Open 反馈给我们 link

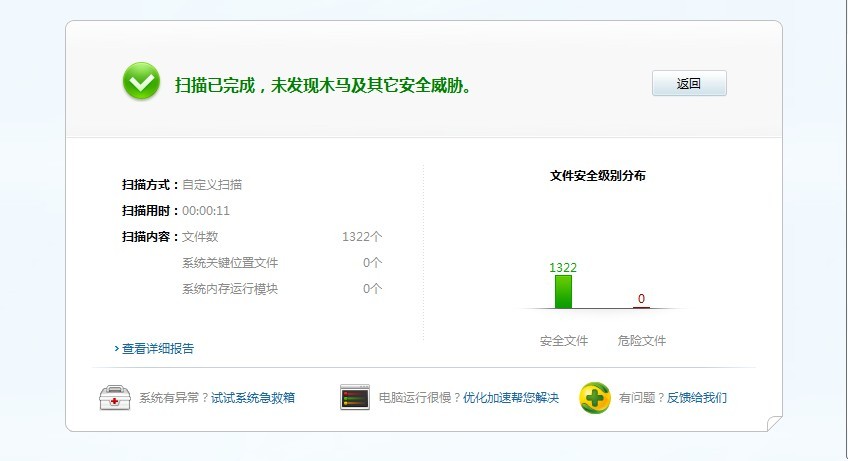pyautogui.click(x=697, y=398)
